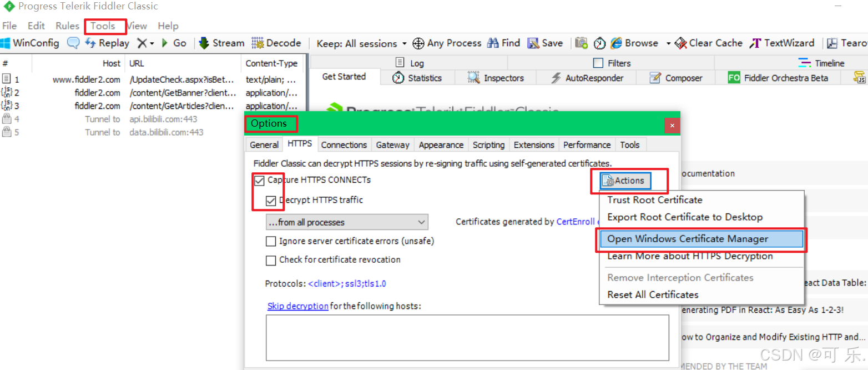Switch to Appearance tab in Options
The image size is (868, 370).
point(441,145)
